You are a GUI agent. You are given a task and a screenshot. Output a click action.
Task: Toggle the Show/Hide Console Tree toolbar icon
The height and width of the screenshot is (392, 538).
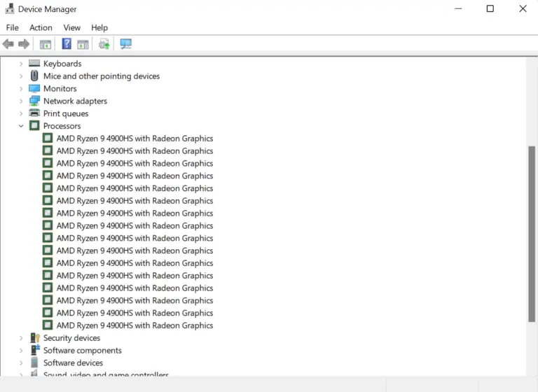tap(46, 44)
